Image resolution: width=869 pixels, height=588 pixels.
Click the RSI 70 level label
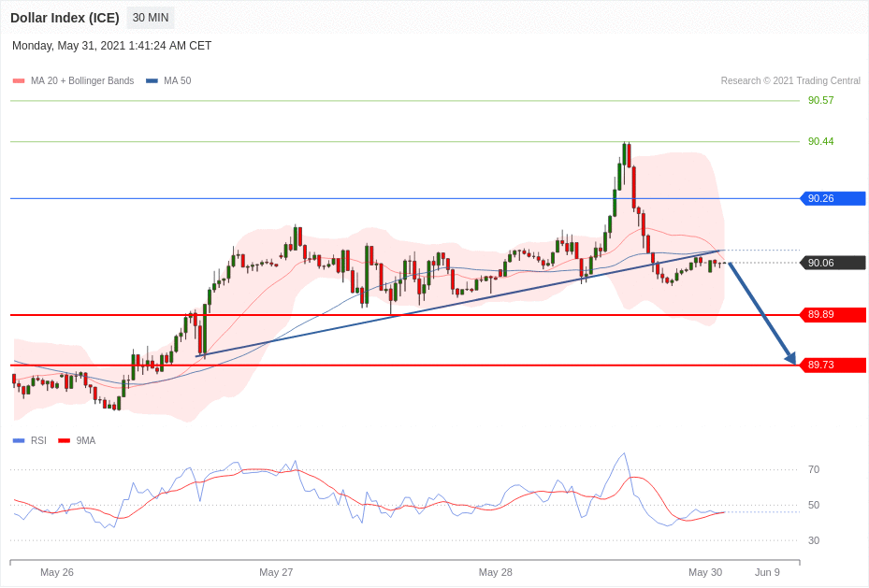813,469
